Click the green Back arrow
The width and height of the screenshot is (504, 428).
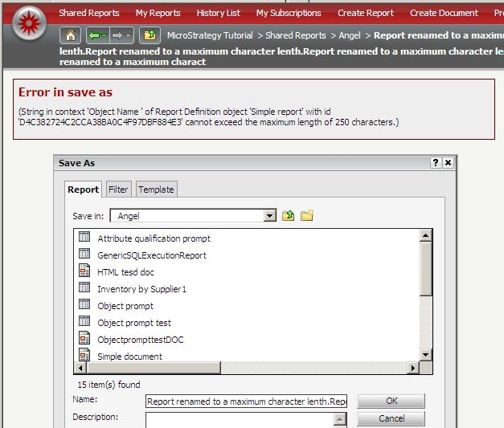[94, 35]
